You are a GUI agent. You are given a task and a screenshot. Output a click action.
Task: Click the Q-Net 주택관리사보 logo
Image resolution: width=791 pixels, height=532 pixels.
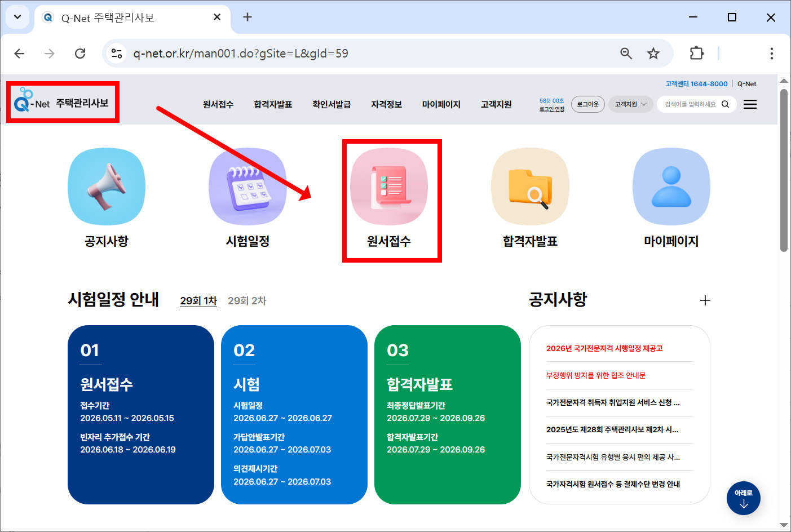click(62, 102)
